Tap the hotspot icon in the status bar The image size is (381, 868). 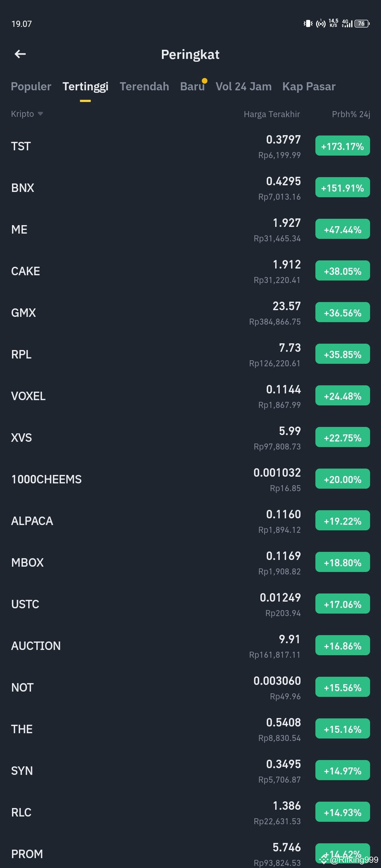click(320, 24)
